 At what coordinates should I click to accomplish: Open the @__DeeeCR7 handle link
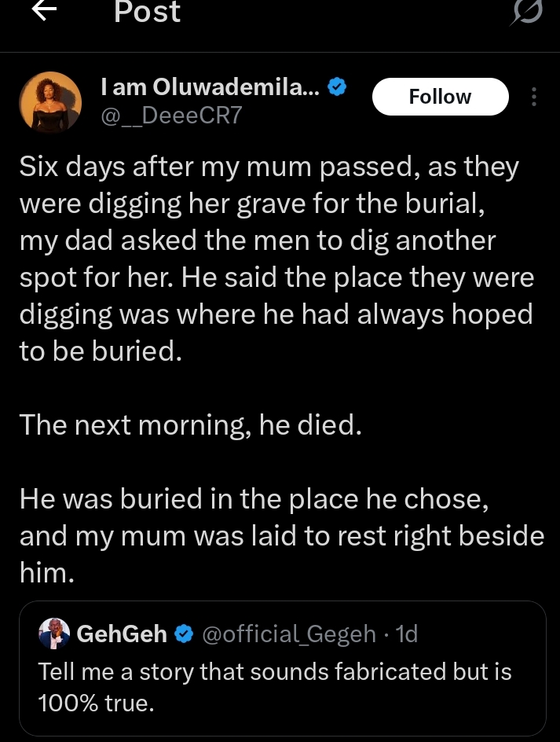coord(171,116)
